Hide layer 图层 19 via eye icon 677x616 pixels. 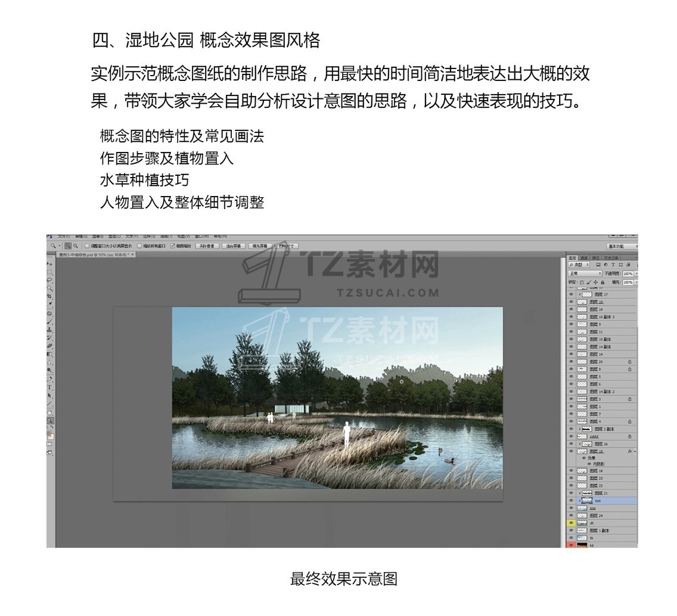571,309
